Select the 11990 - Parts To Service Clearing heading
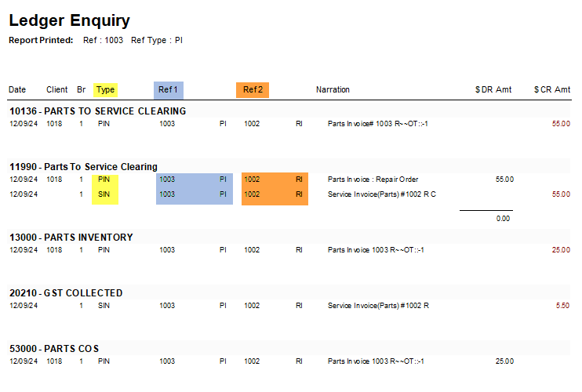The width and height of the screenshot is (582, 392). 83,167
